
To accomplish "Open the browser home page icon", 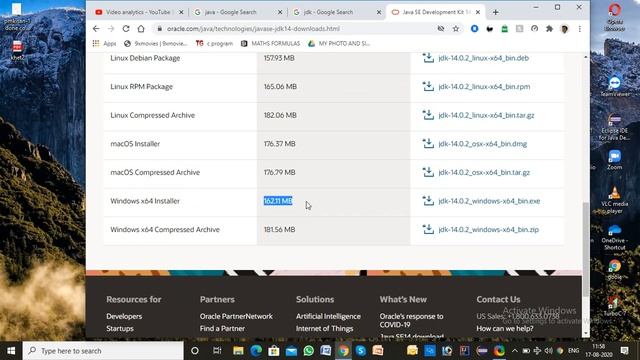I will 141,29.
